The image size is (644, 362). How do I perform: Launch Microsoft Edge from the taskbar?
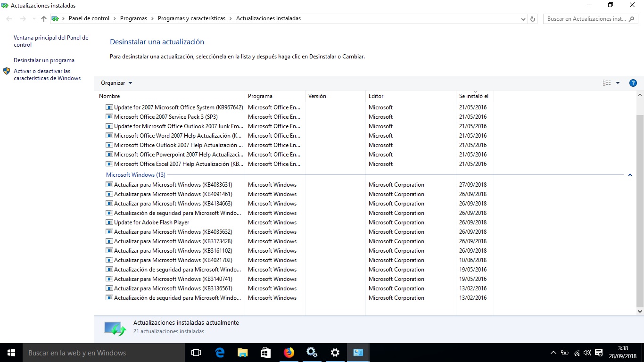click(219, 353)
